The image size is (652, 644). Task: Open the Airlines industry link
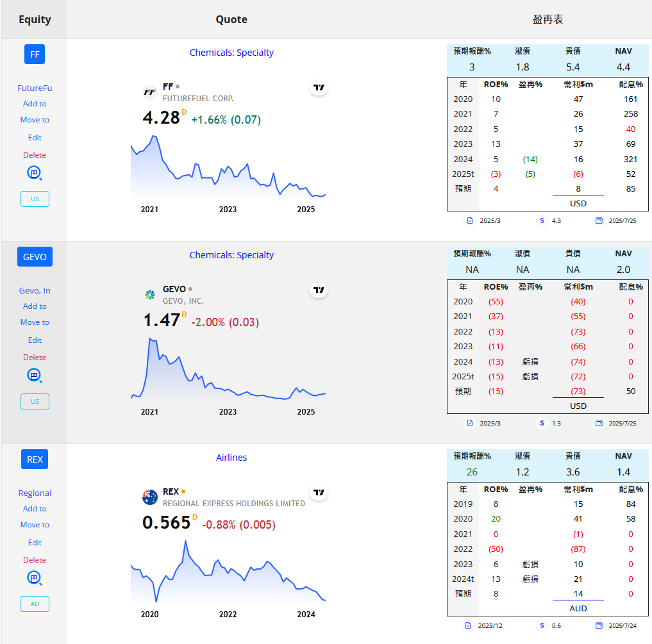tap(231, 458)
